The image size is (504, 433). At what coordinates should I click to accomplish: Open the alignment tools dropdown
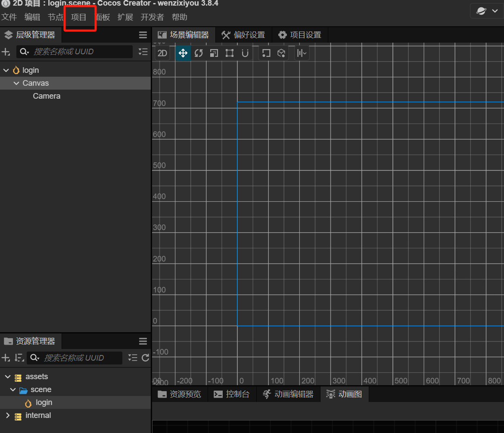302,53
